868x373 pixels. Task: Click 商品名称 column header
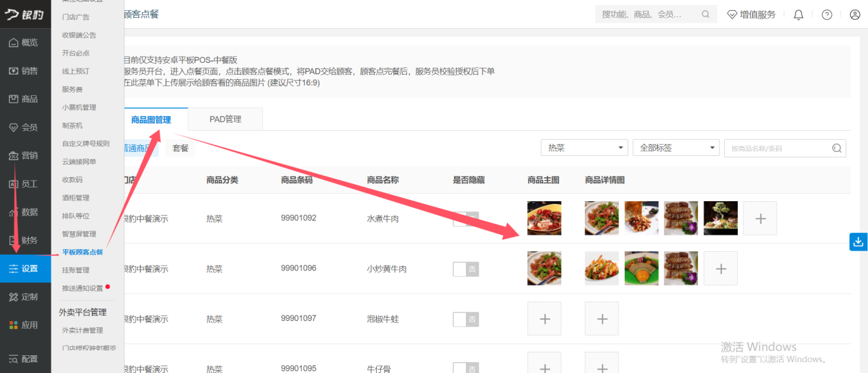coord(383,180)
